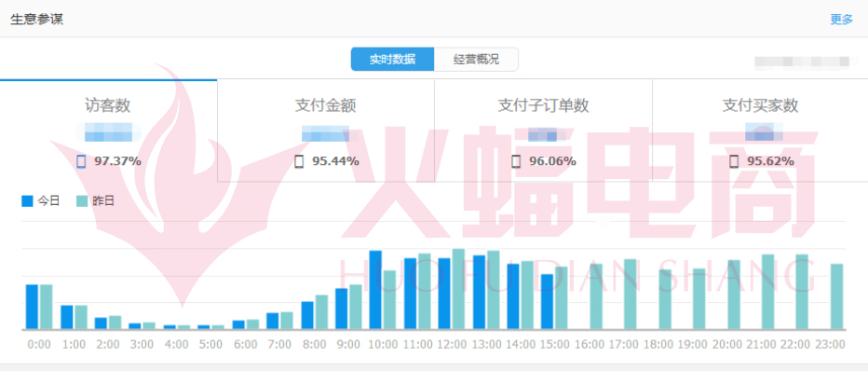Viewport: 868px width, 371px height.
Task: Click the mobile icon under 访客数
Action: tap(81, 161)
